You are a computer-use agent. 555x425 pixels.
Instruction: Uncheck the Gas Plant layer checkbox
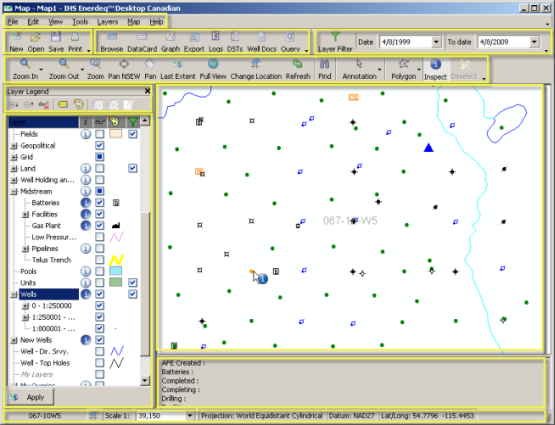100,225
